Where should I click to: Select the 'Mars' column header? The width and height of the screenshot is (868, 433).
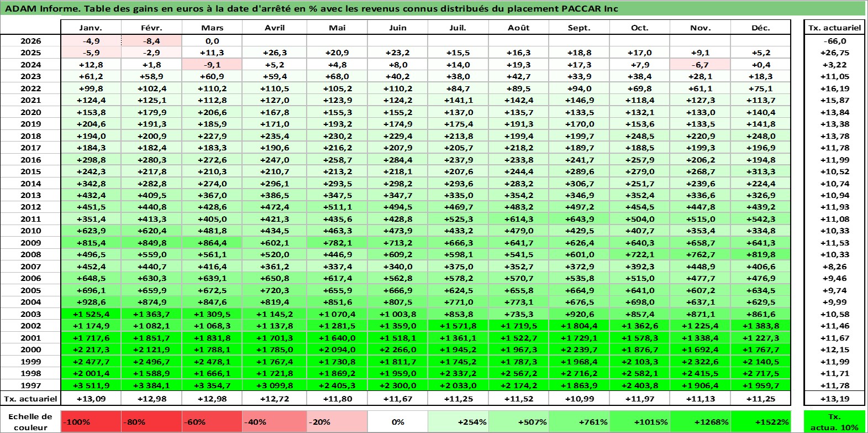point(212,28)
